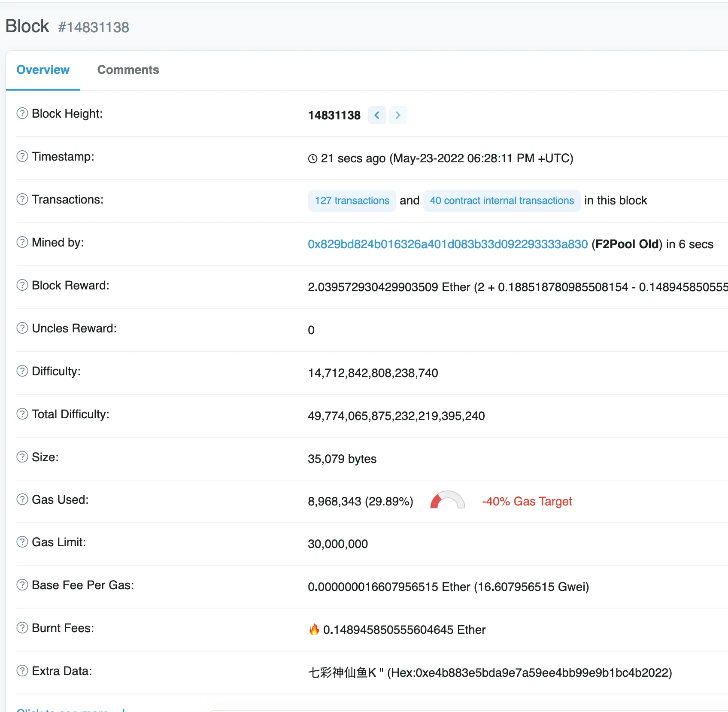Screen dimensions: 728x712
Task: Click the info icon beside Burnt Fees
Action: (x=22, y=628)
